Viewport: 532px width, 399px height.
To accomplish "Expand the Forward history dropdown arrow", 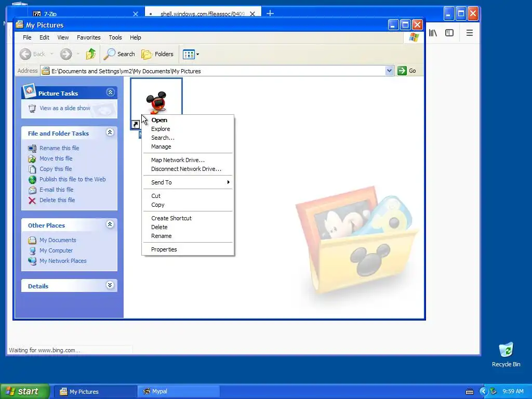I will (78, 54).
